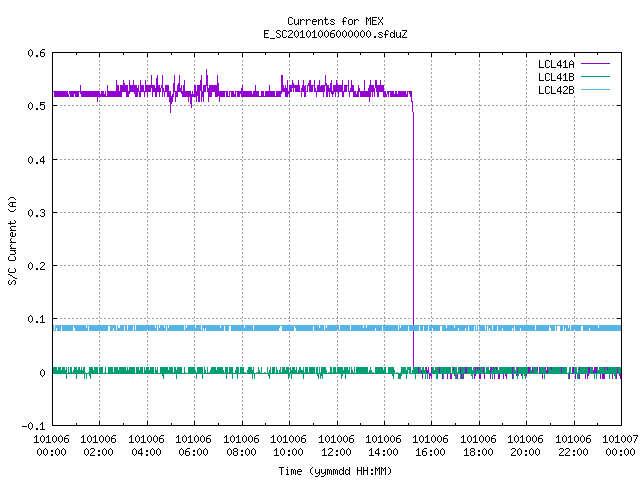Click the 'S/C Current (A)' y-axis label
Viewport: 640px width, 480px height.
13,240
